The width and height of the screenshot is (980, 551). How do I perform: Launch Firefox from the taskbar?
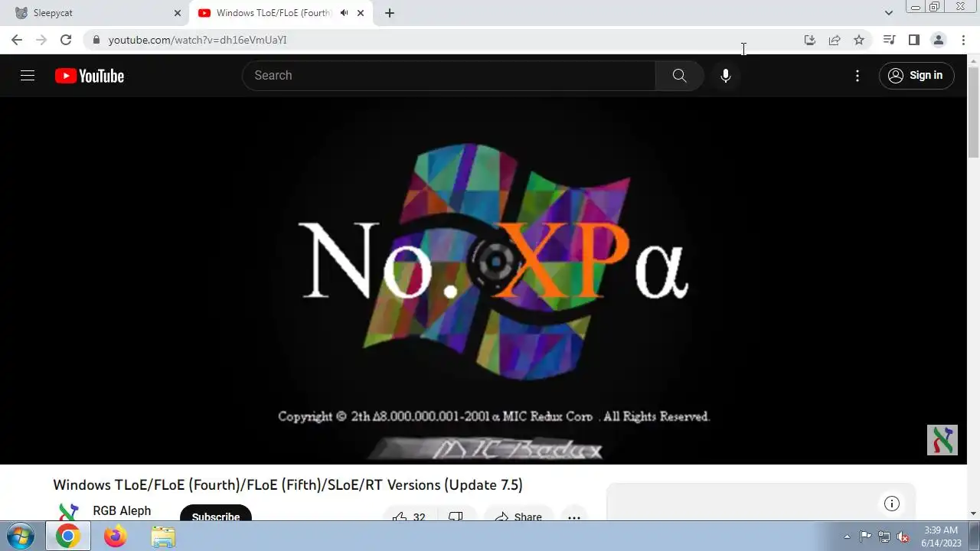pos(116,536)
